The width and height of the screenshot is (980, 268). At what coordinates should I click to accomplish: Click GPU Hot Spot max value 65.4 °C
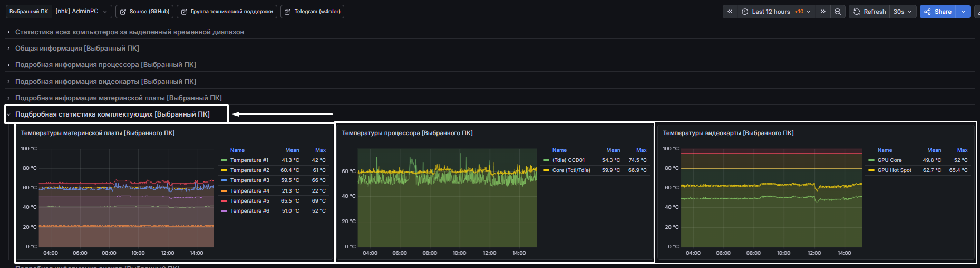pyautogui.click(x=958, y=170)
